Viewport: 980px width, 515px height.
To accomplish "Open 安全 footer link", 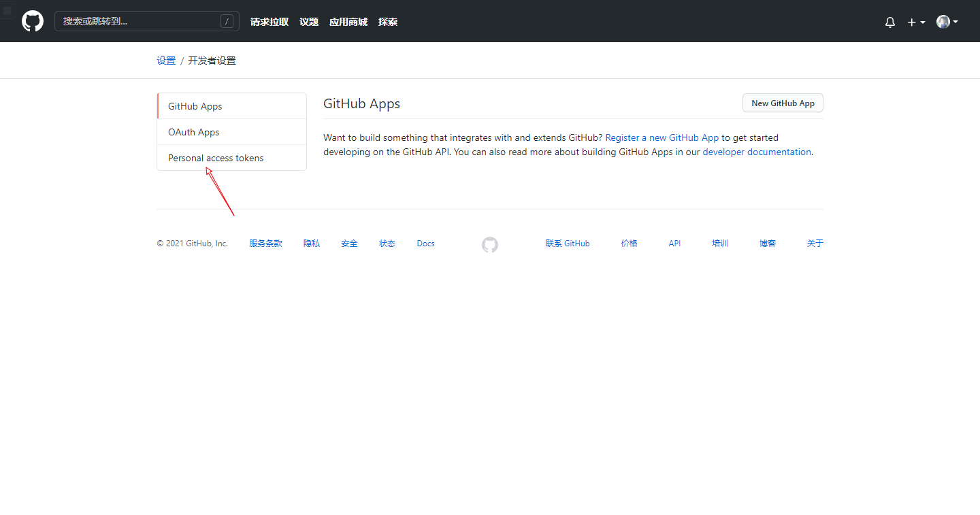I will click(349, 244).
